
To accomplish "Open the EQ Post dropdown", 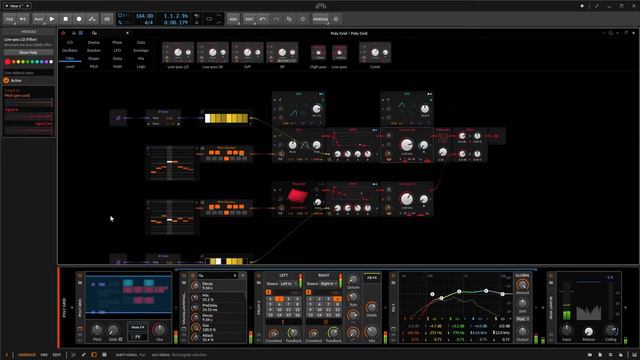I will [x=522, y=319].
